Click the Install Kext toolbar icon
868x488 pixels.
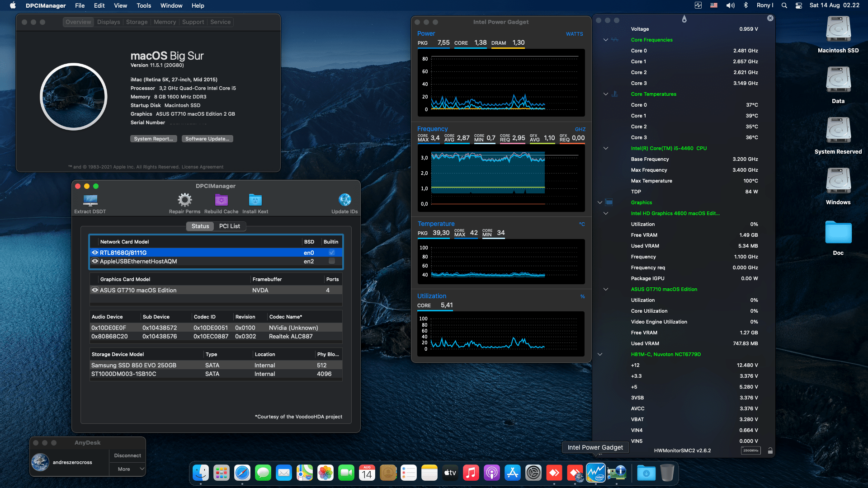[x=255, y=200]
